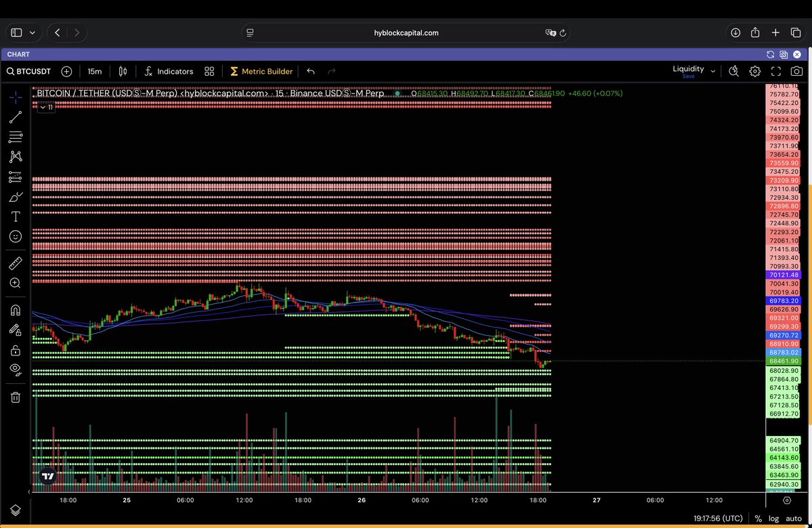Choose the XABCD pattern tool
The height and width of the screenshot is (528, 812).
[16, 156]
